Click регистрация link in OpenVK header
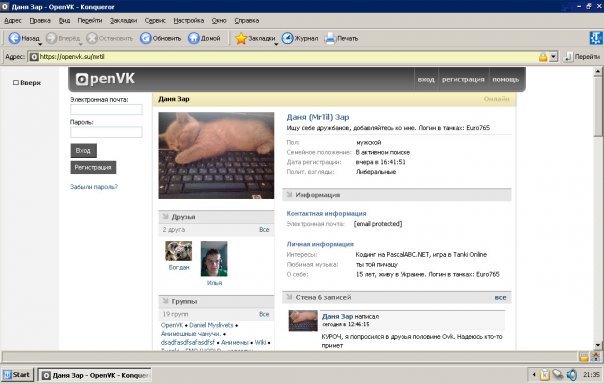The height and width of the screenshot is (384, 604). coord(463,79)
